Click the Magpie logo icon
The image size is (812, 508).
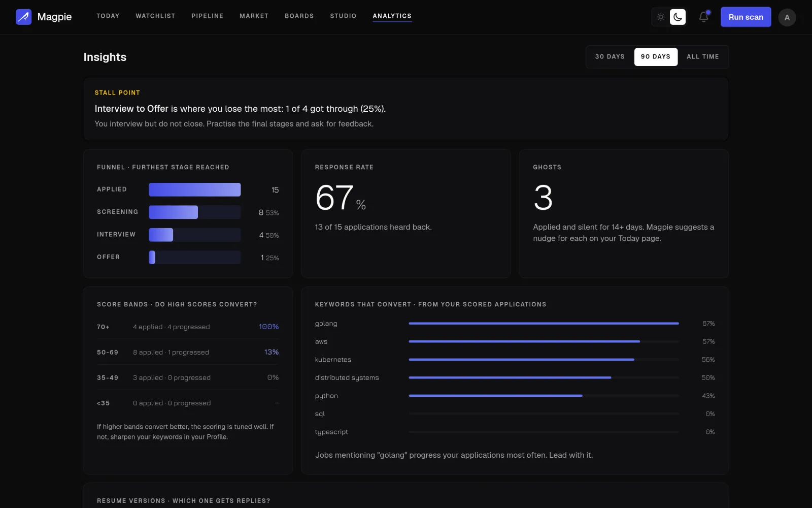tap(24, 17)
